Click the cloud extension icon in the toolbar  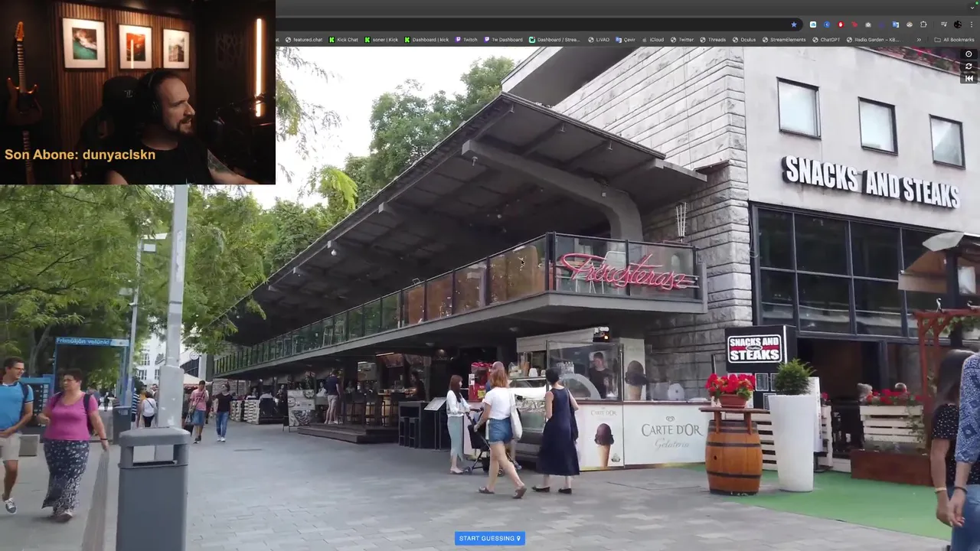click(x=813, y=24)
